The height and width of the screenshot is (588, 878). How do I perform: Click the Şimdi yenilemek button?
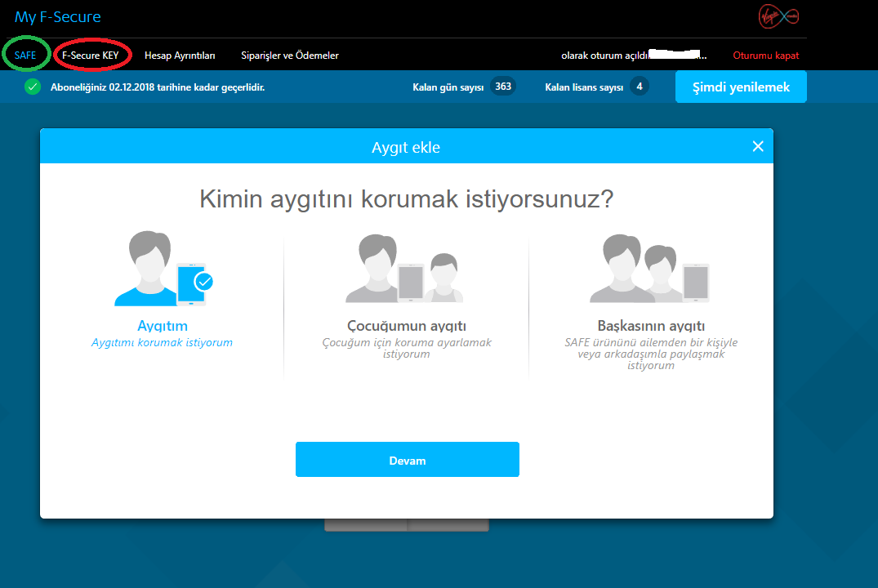(x=741, y=87)
